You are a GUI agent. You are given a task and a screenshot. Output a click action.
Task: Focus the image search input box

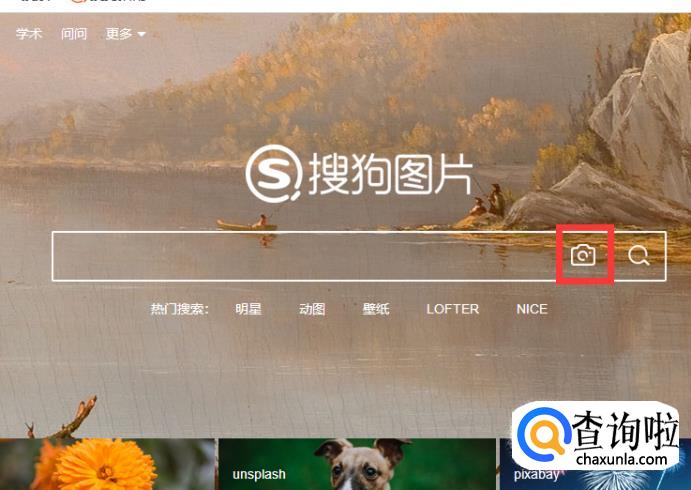point(304,256)
